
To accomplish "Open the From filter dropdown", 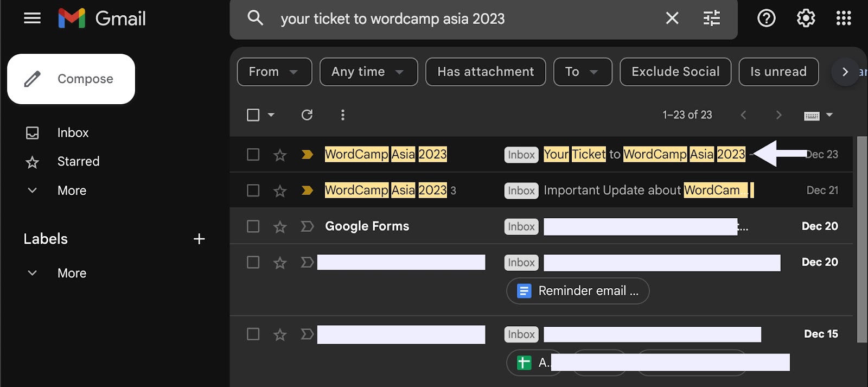I will [275, 72].
